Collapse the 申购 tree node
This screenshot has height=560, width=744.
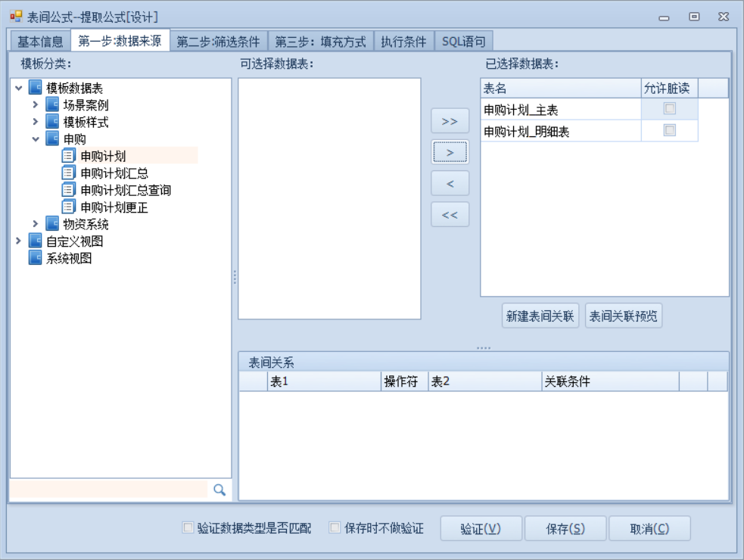point(36,138)
